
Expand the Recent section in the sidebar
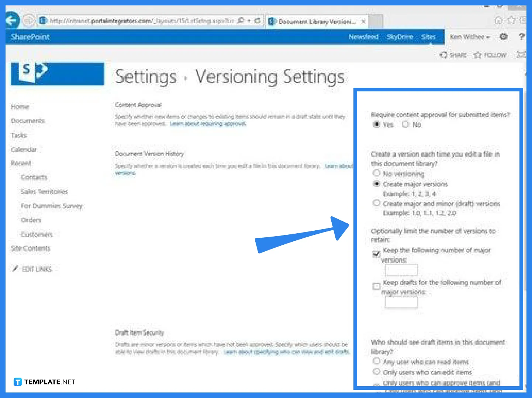click(x=21, y=163)
